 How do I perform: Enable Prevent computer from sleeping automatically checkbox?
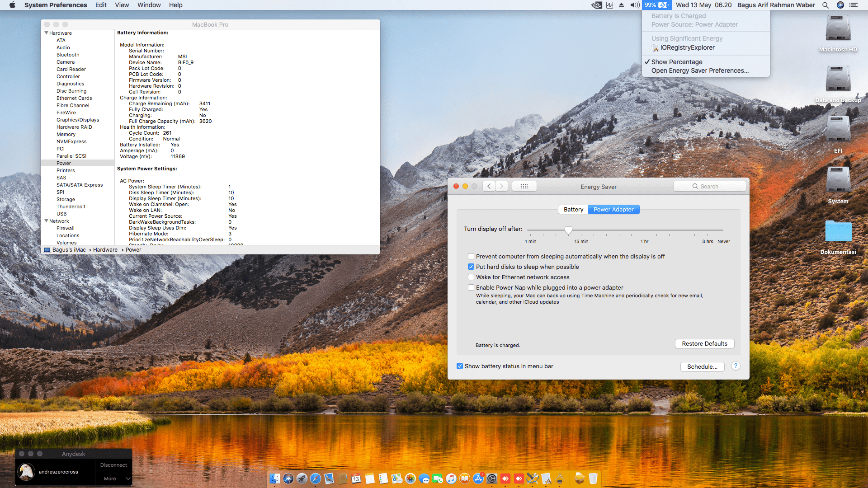coord(471,256)
